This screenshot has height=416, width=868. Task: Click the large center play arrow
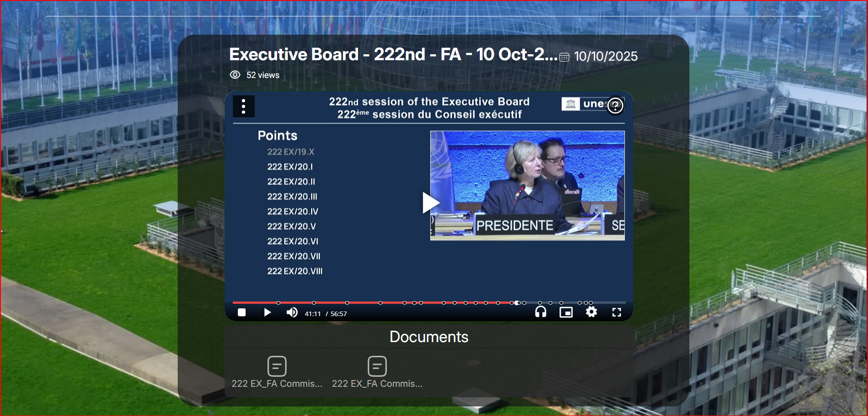tap(430, 203)
